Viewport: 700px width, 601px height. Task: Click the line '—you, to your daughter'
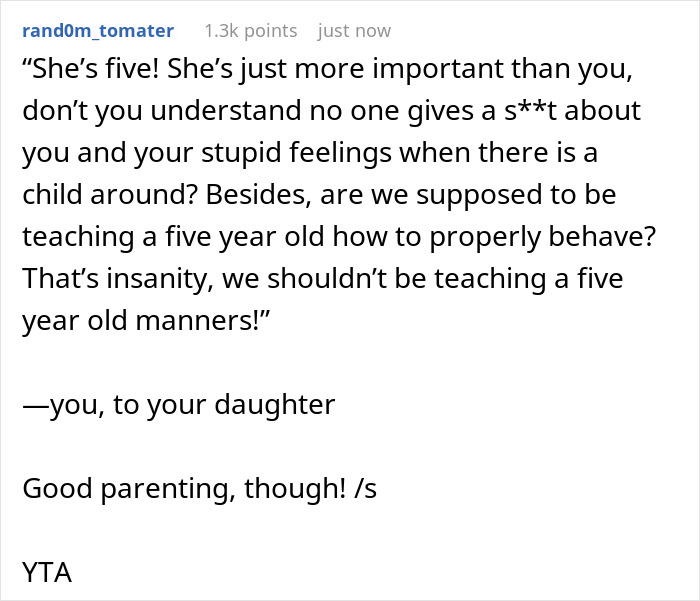point(178,405)
